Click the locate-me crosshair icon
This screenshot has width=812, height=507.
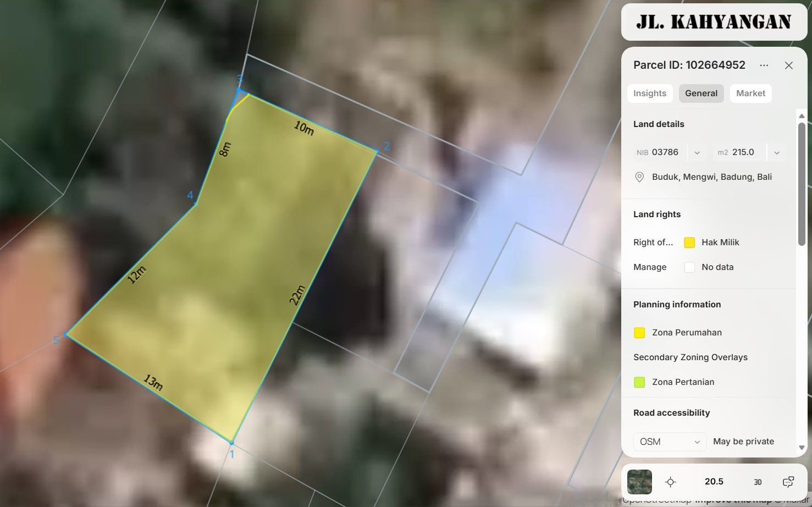(670, 482)
